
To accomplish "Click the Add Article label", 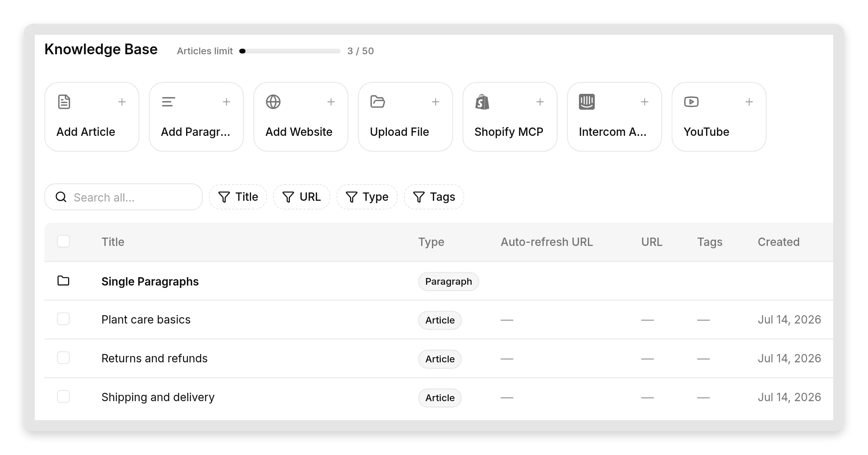I will (x=86, y=132).
